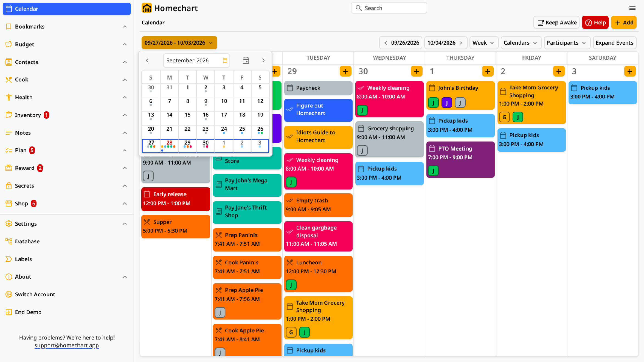This screenshot has width=644, height=362.
Task: Open the date range dropdown 09/27/2026 - 10/03/2026
Action: [179, 43]
